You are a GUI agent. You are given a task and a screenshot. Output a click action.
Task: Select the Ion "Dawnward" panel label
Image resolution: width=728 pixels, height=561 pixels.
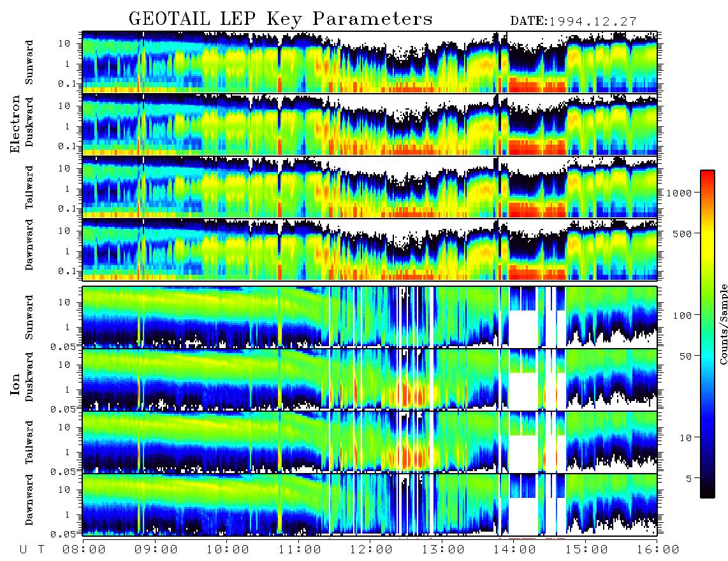pyautogui.click(x=29, y=500)
